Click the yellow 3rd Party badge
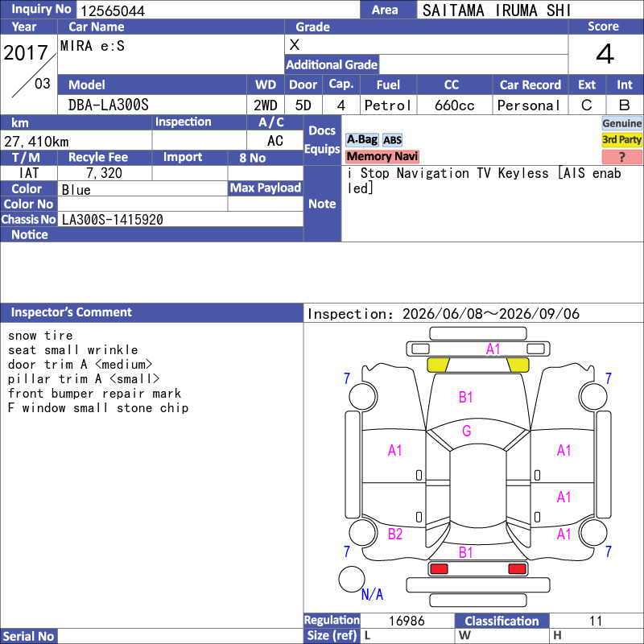644x644 pixels. coord(621,139)
